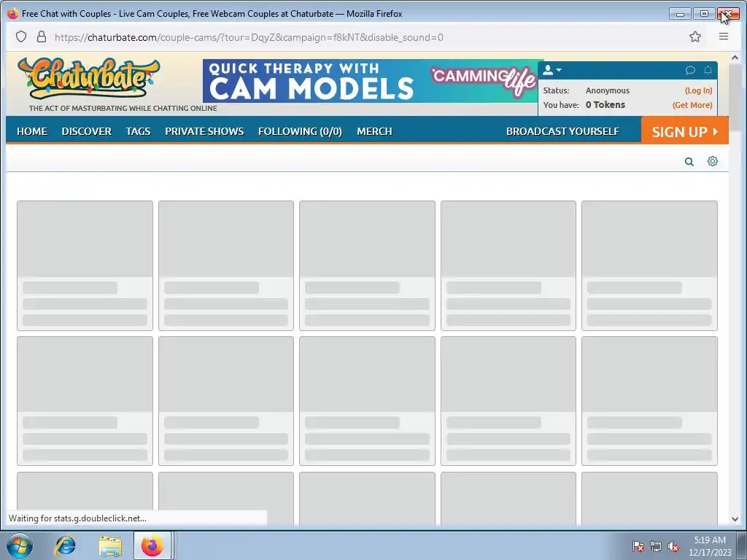Click the page scrollbar down arrow
Screen dimensions: 747x560
(735, 519)
